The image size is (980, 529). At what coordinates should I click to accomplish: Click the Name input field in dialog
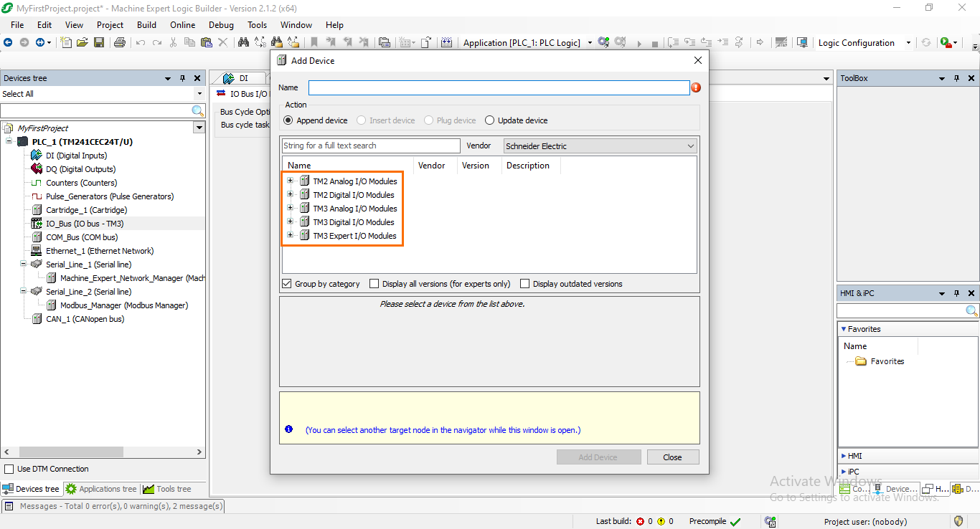coord(499,87)
